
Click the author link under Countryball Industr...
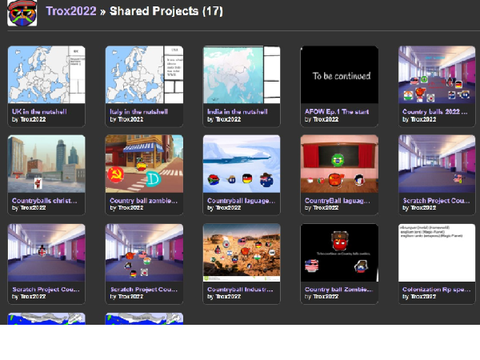tap(228, 297)
